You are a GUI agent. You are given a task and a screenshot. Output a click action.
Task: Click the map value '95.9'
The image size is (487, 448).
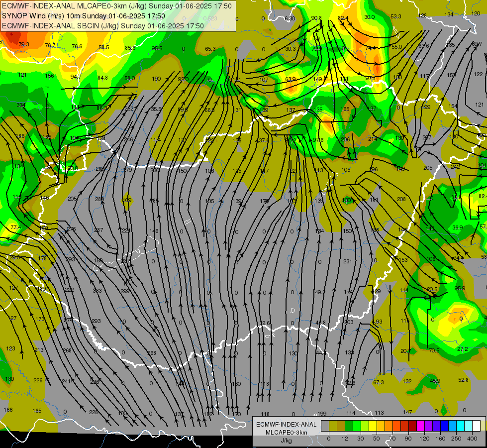coord(460,288)
